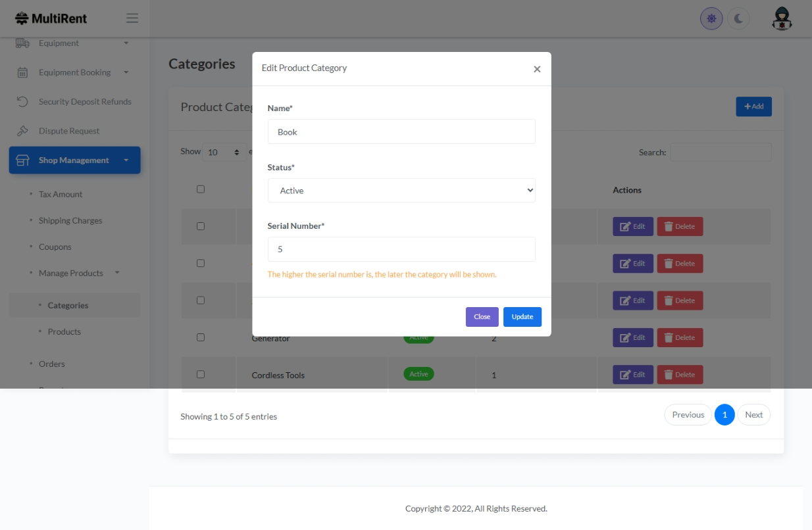Click the Serial Number input field

click(x=401, y=250)
